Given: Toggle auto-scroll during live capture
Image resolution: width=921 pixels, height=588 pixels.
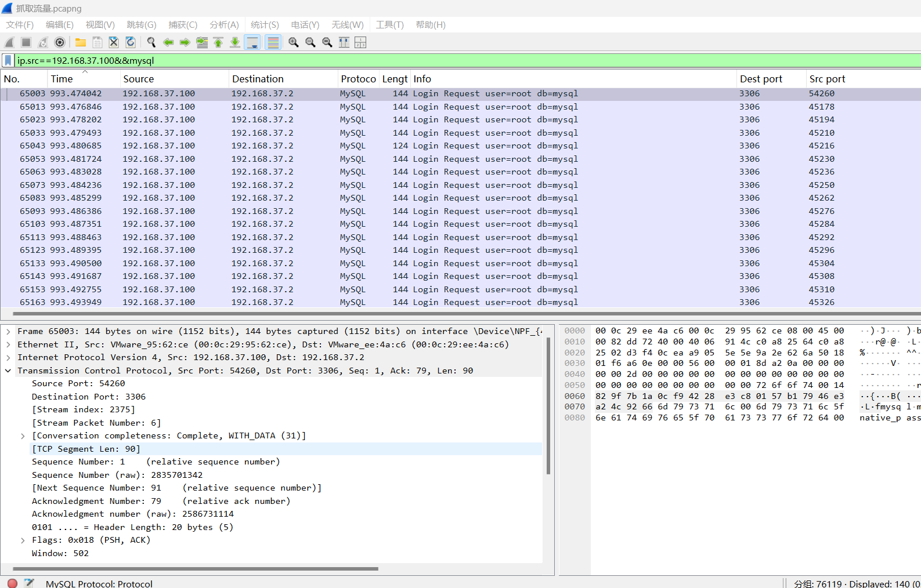Looking at the screenshot, I should pyautogui.click(x=252, y=42).
